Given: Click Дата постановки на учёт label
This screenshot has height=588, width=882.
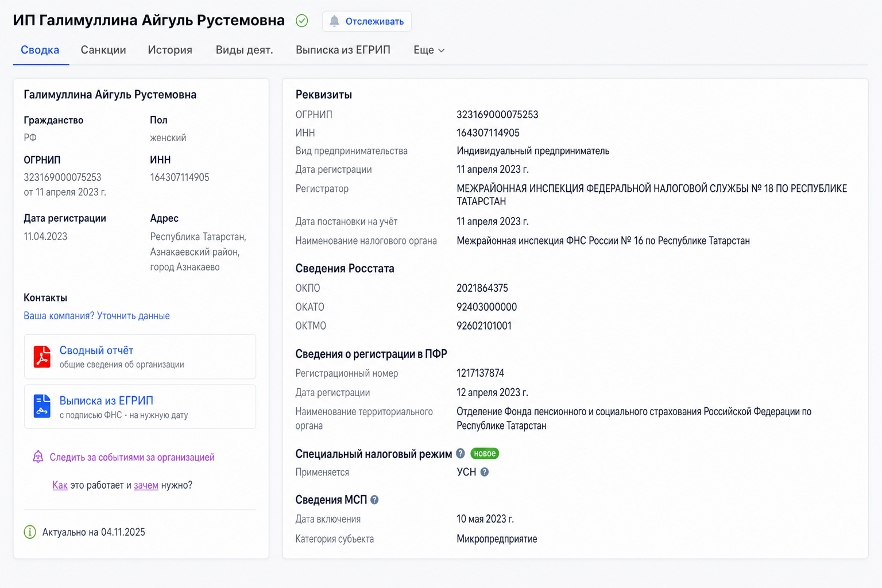Looking at the screenshot, I should pyautogui.click(x=346, y=222).
